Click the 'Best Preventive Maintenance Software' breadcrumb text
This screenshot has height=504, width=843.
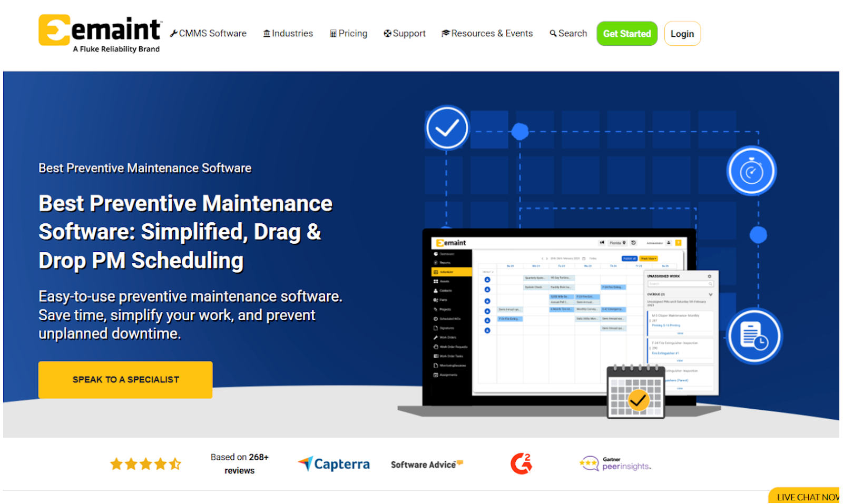[145, 168]
